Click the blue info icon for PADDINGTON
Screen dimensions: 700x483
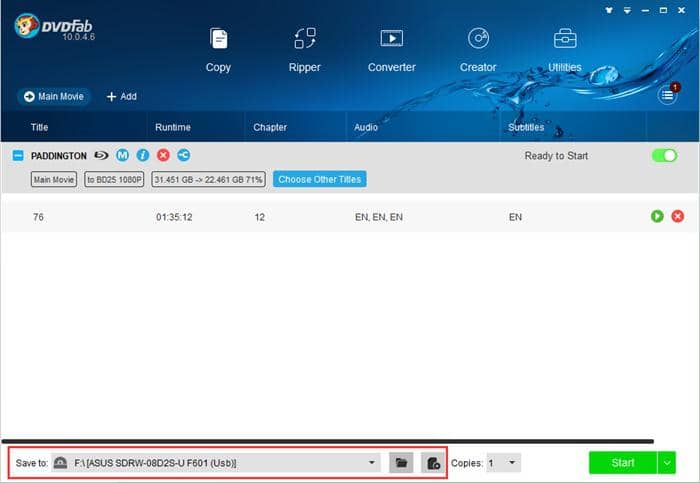(143, 156)
